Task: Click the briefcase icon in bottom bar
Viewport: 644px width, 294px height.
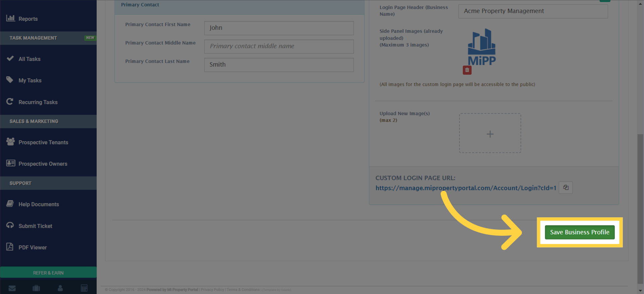Action: coord(36,288)
